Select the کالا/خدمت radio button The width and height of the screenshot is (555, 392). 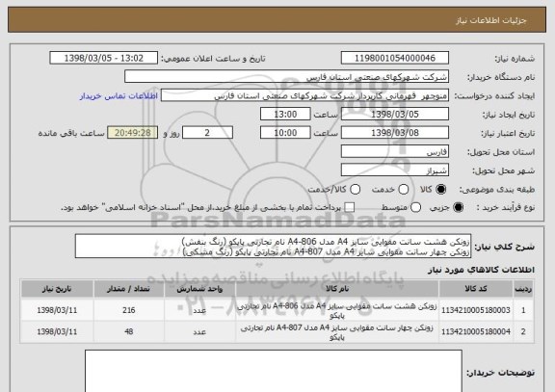click(x=355, y=190)
